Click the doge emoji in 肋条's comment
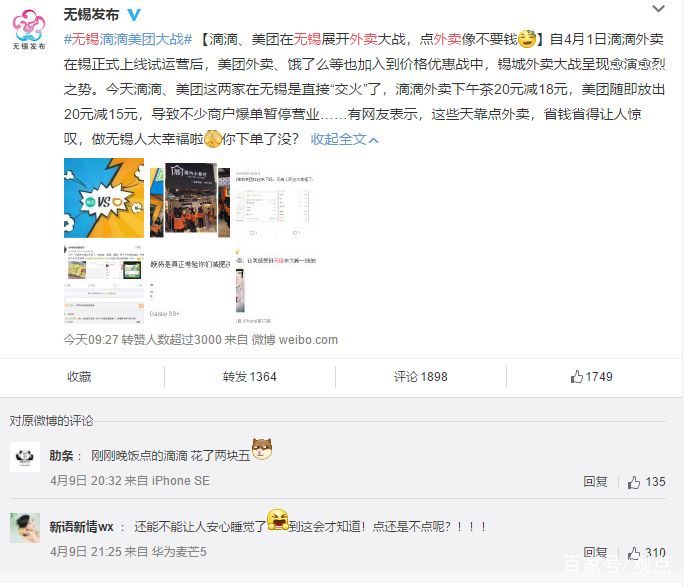Screen dimensions: 684x587 pyautogui.click(x=262, y=450)
